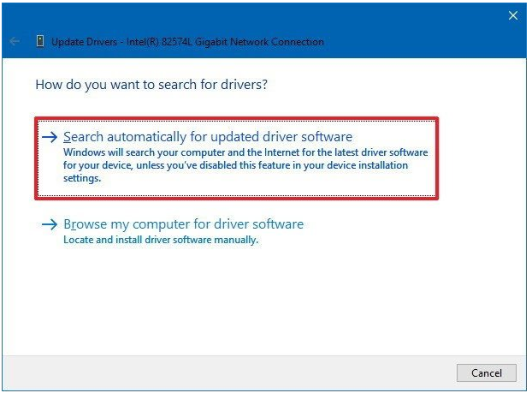Close the Update Drivers dialog

(513, 15)
